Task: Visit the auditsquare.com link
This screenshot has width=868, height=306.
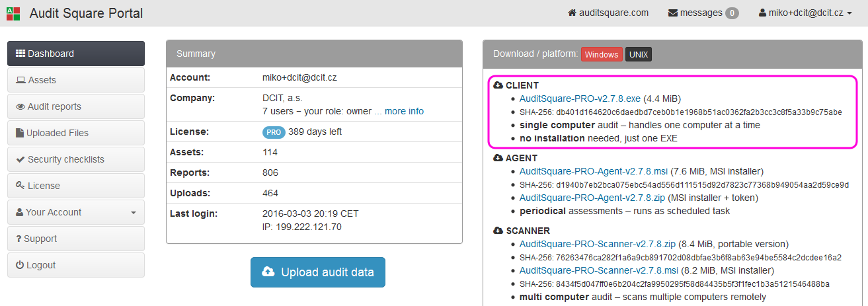Action: tap(608, 13)
